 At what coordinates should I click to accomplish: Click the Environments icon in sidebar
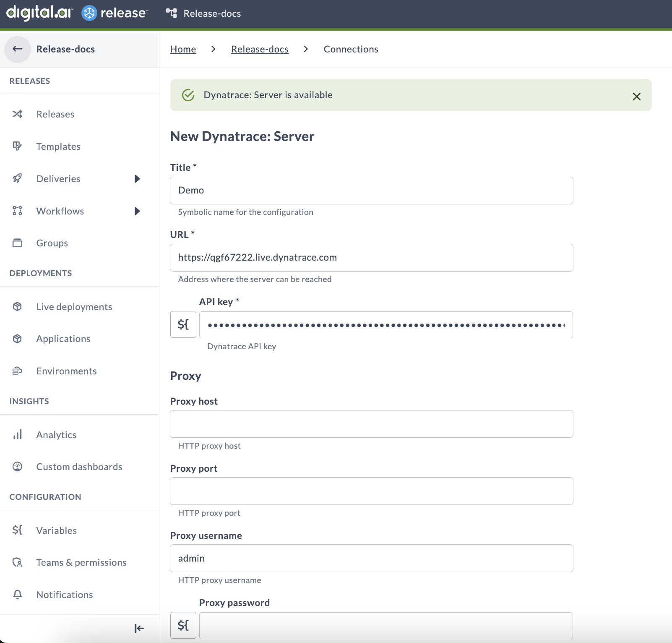17,371
